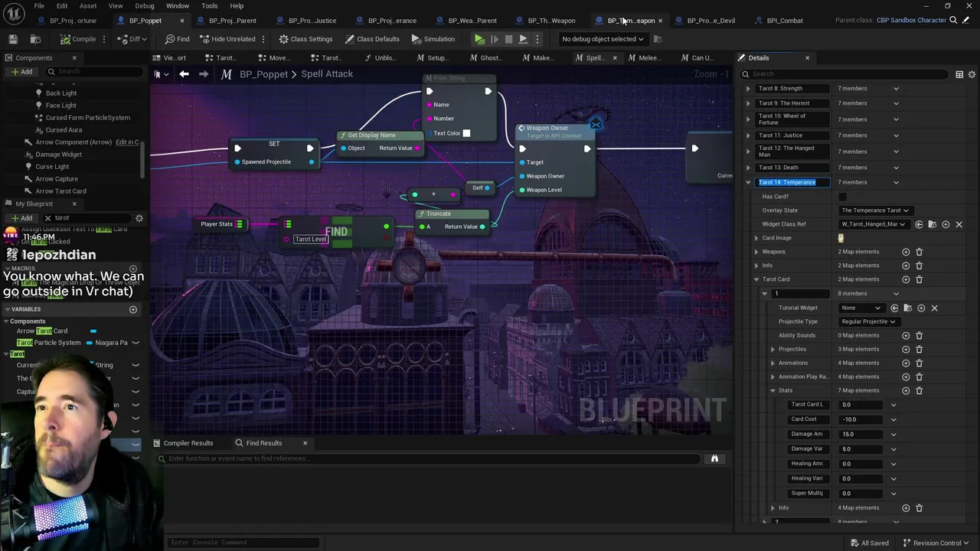
Task: Click the green Play button
Action: click(479, 39)
